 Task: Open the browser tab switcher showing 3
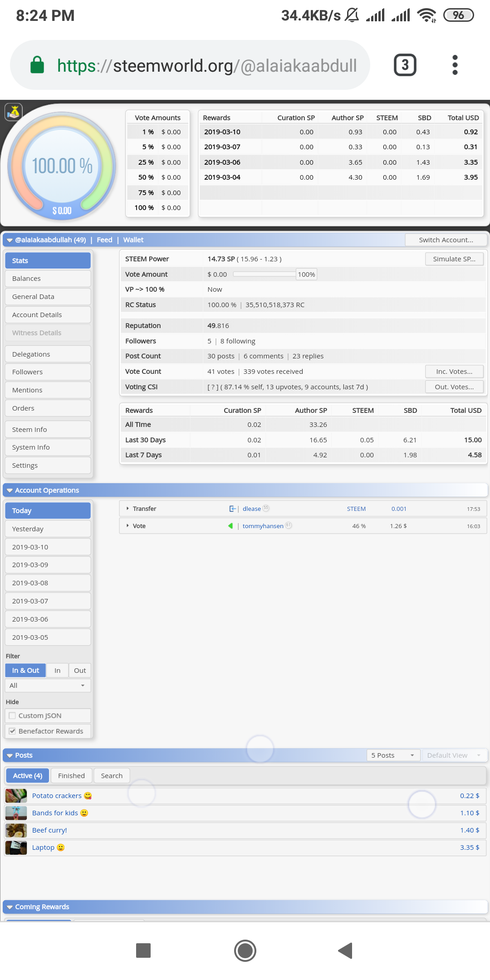[405, 65]
